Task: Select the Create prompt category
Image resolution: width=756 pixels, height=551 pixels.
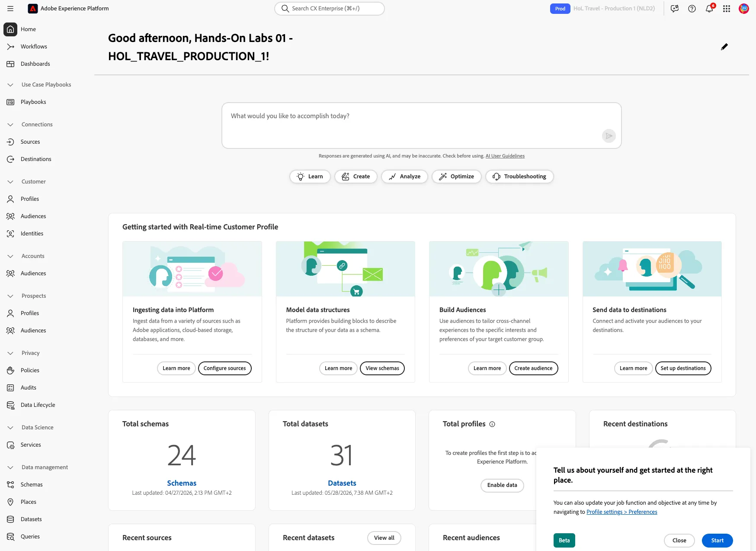Action: pyautogui.click(x=356, y=176)
